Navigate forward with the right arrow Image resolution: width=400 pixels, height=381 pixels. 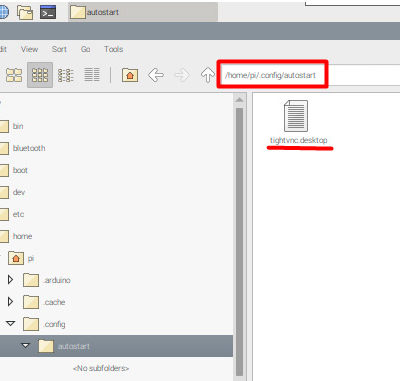(182, 75)
